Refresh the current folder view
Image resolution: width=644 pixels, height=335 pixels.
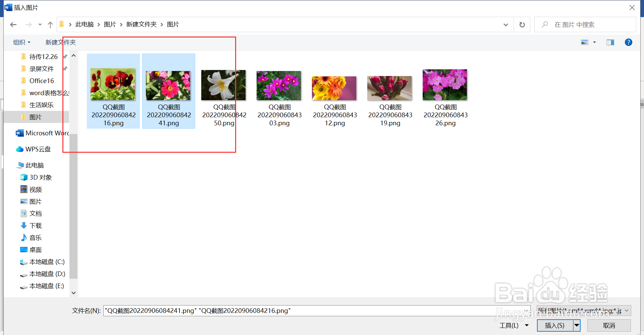click(x=522, y=24)
